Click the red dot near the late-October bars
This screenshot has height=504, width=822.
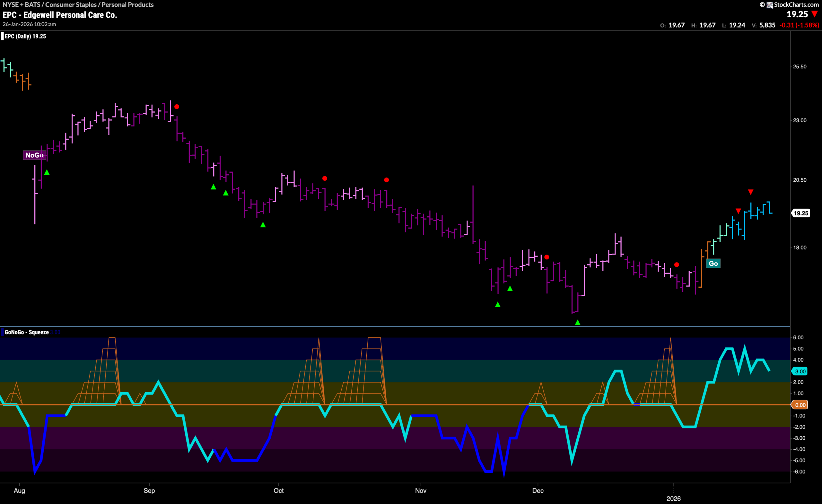coord(387,180)
